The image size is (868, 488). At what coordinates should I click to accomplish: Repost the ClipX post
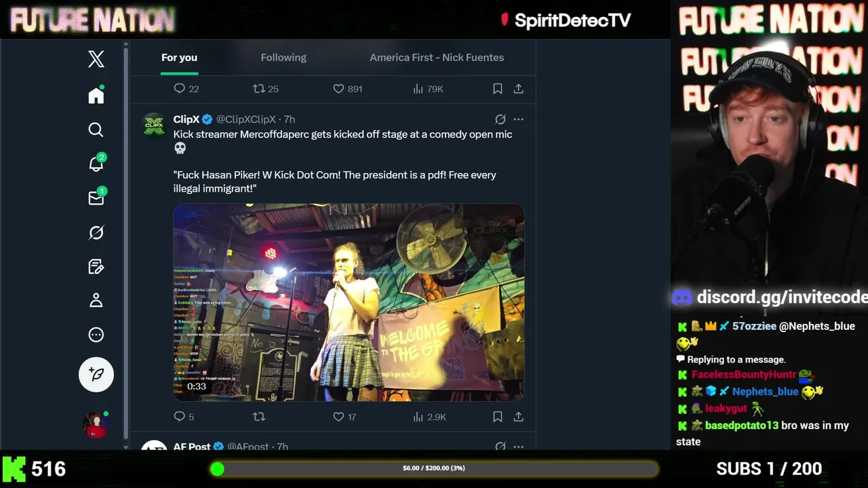coord(258,417)
